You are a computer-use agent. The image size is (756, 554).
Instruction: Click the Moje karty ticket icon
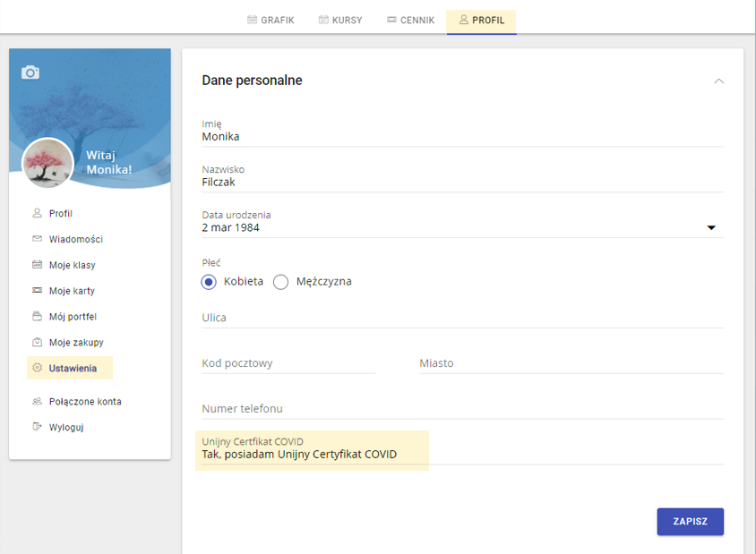pos(37,291)
